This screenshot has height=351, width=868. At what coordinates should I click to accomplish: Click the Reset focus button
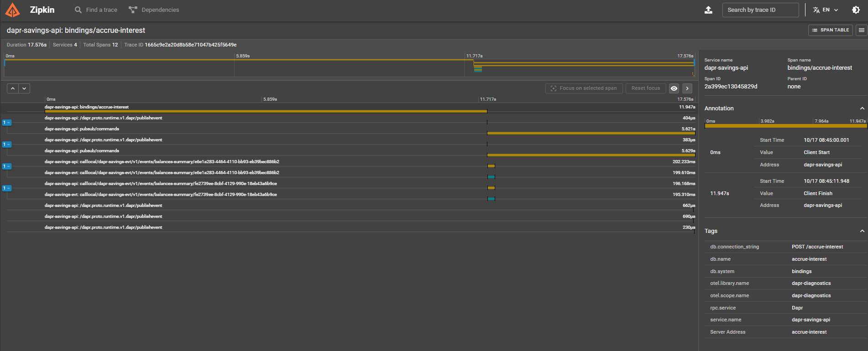tap(645, 88)
